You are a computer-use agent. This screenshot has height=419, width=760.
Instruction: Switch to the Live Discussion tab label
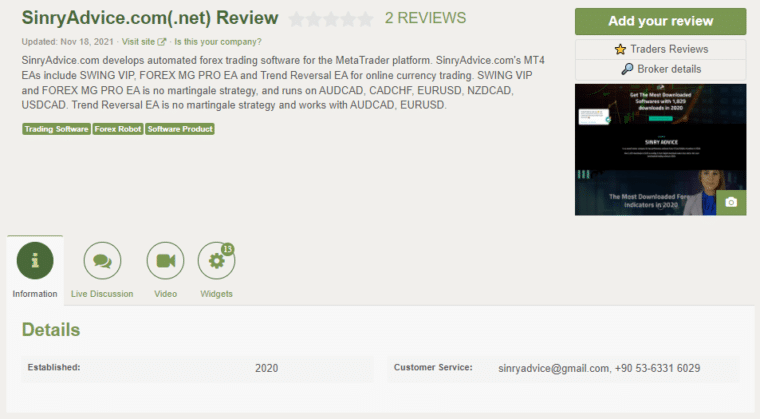tap(102, 294)
